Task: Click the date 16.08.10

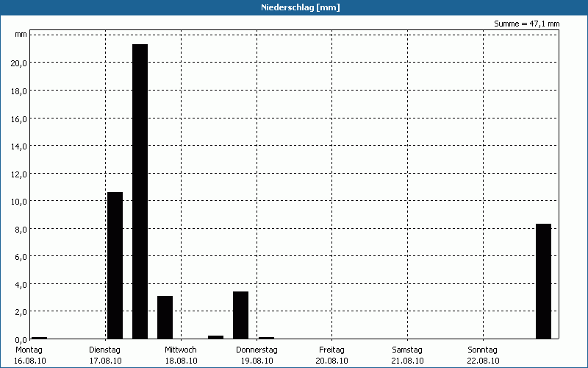Action: pos(30,361)
